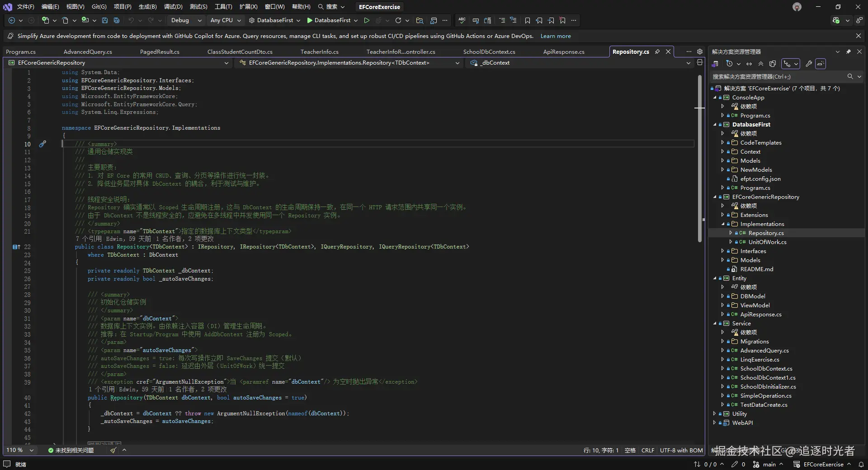Click the Learn more link
The width and height of the screenshot is (868, 470).
(555, 36)
